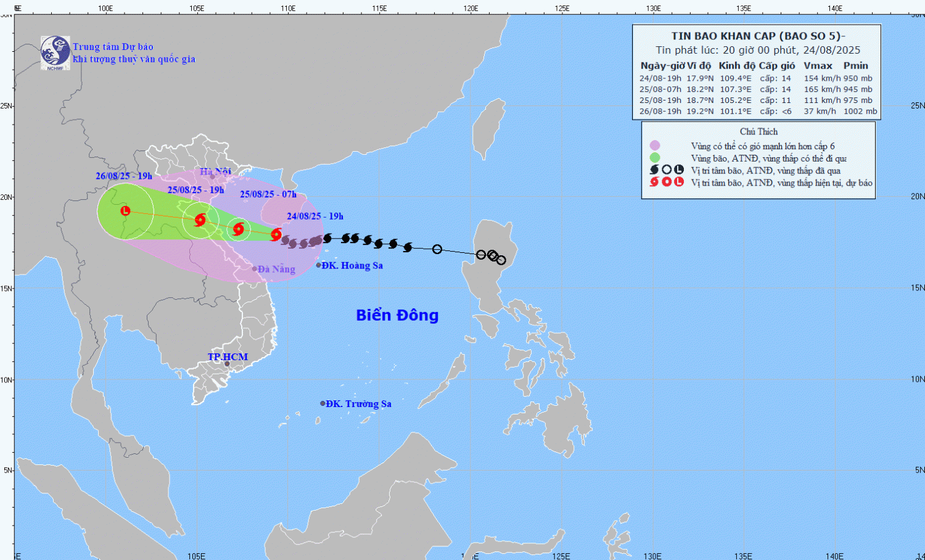Click the black L icon in the legend

coord(679,170)
